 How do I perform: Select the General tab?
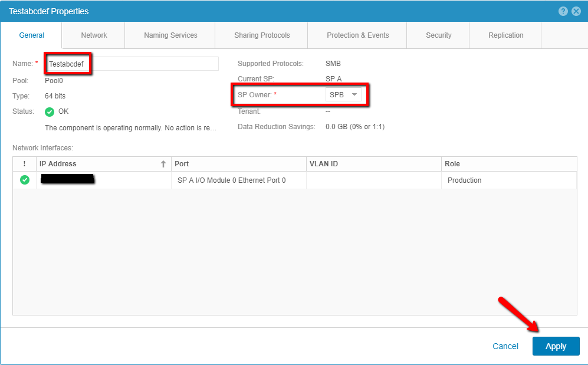coord(31,35)
